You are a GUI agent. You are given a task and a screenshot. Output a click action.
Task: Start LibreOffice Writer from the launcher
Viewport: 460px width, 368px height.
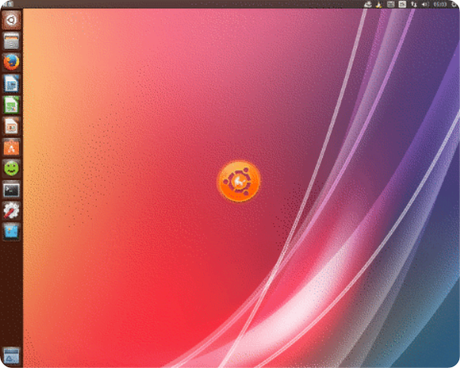[x=11, y=84]
